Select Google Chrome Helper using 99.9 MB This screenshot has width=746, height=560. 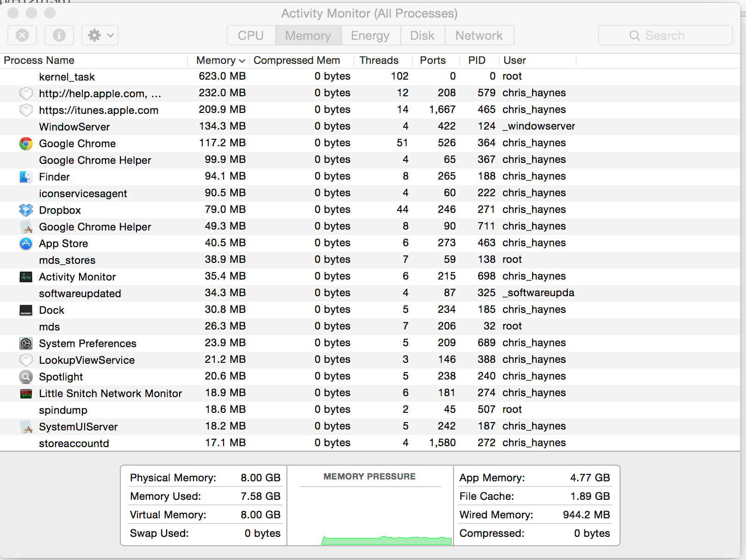coord(370,160)
